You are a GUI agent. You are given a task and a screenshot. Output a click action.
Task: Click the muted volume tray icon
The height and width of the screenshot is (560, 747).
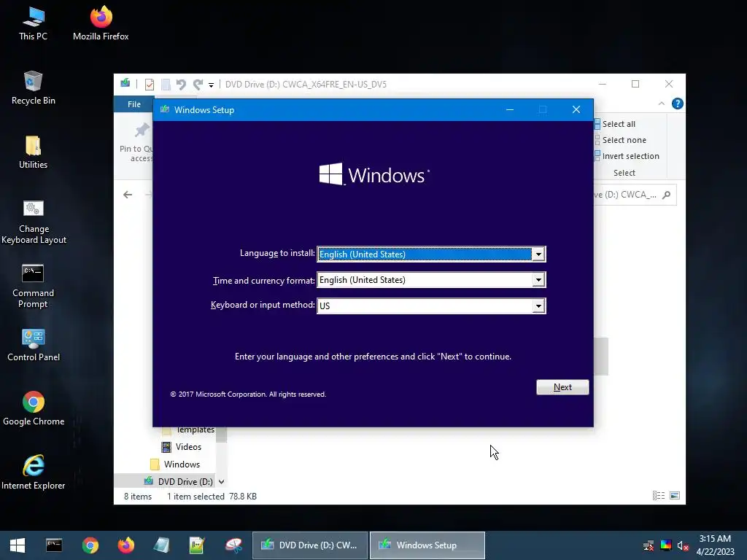click(x=683, y=545)
